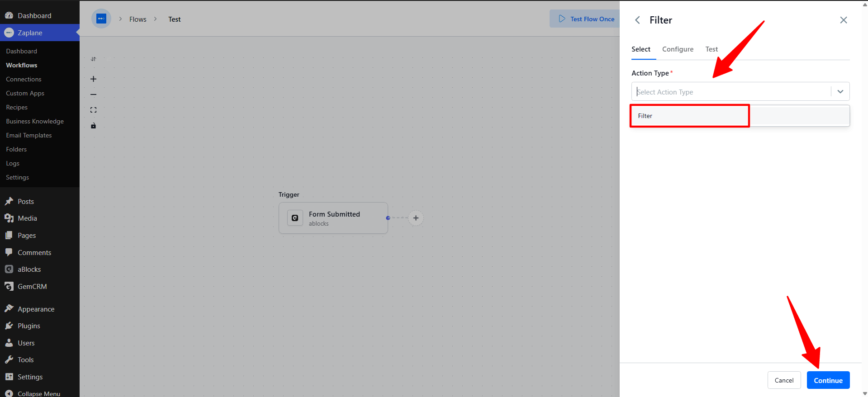868x397 pixels.
Task: Click the Posts pin icon in sidebar
Action: click(x=9, y=201)
